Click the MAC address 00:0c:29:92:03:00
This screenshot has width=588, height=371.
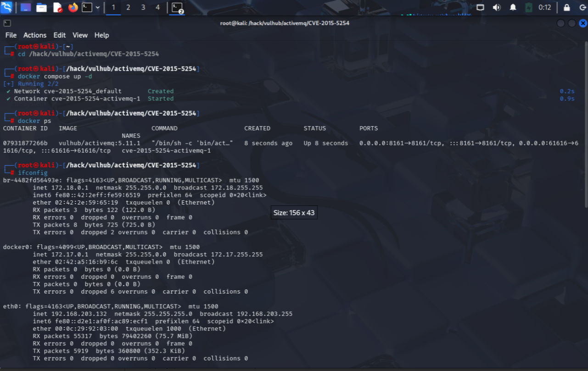84,328
